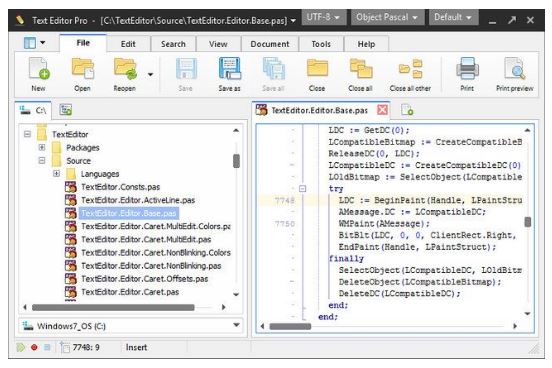Screen dimensions: 552x368
Task: Click the New file icon
Action: click(x=39, y=69)
